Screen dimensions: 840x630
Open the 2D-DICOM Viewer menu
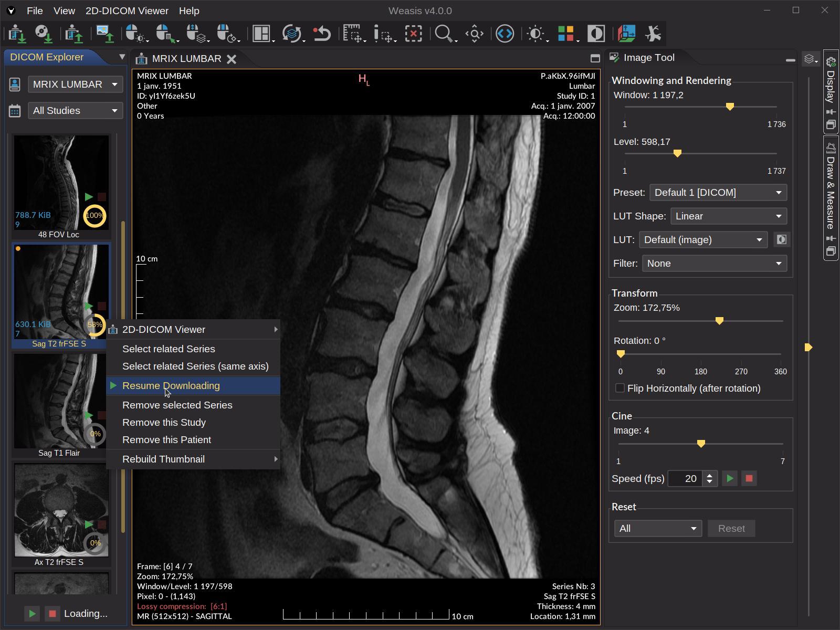coord(127,10)
